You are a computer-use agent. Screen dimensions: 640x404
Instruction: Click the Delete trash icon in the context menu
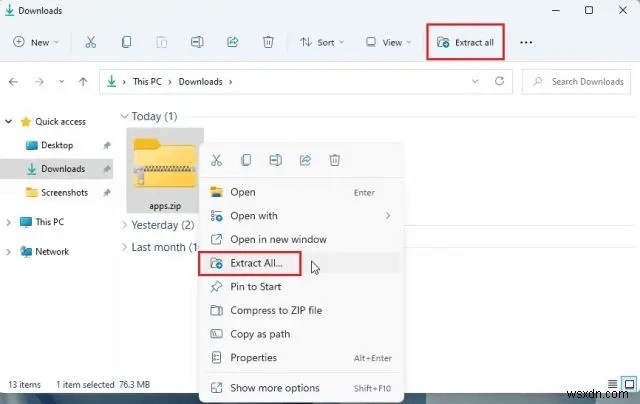click(335, 160)
